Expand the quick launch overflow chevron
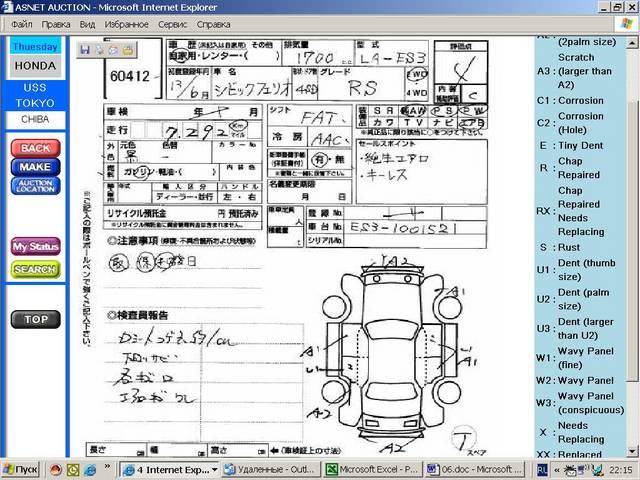This screenshot has height=480, width=640. click(x=107, y=466)
